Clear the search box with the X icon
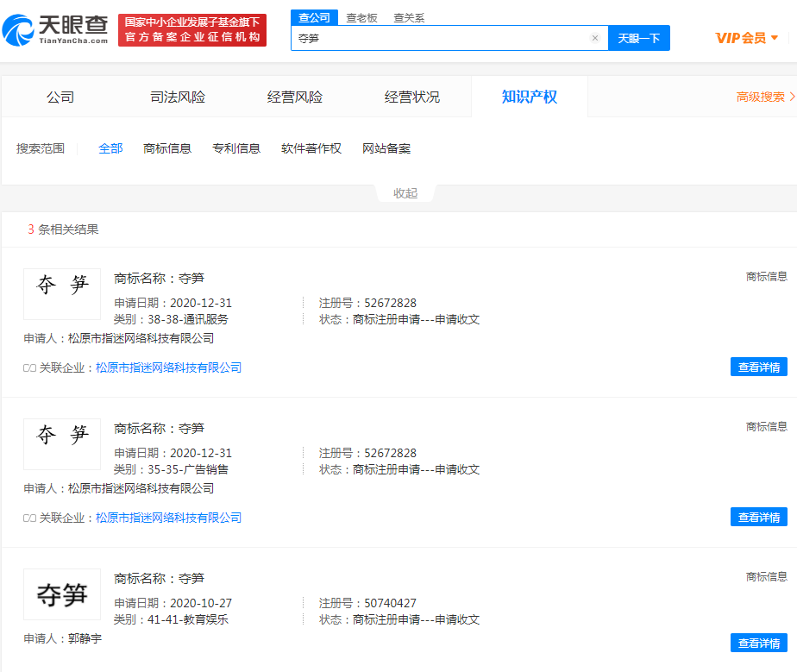The height and width of the screenshot is (672, 797). (x=594, y=38)
